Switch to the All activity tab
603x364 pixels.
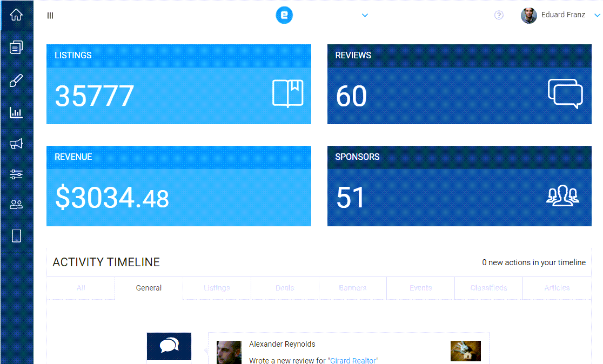point(81,288)
